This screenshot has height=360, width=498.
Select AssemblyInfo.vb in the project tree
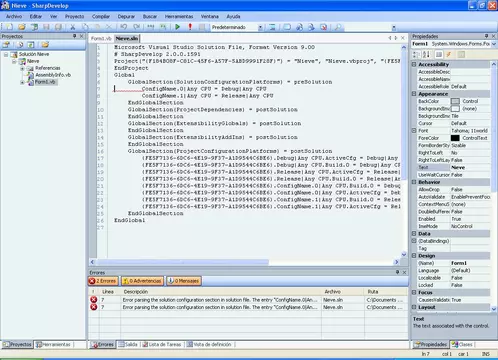tap(53, 75)
